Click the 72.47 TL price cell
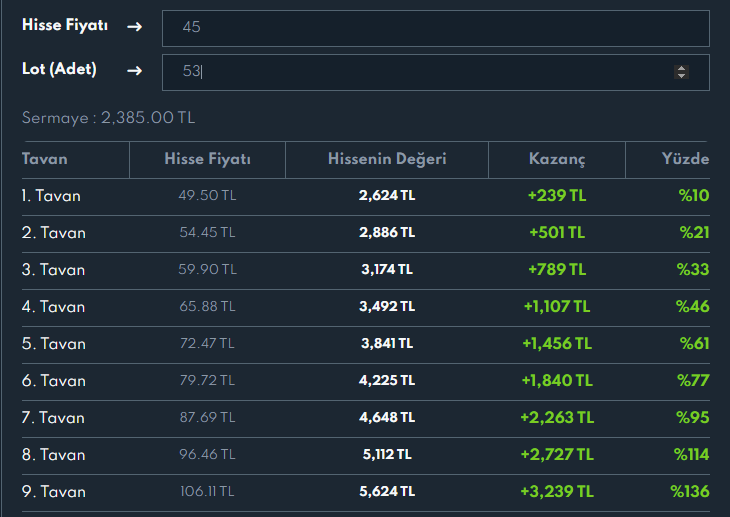The width and height of the screenshot is (730, 517). point(208,343)
